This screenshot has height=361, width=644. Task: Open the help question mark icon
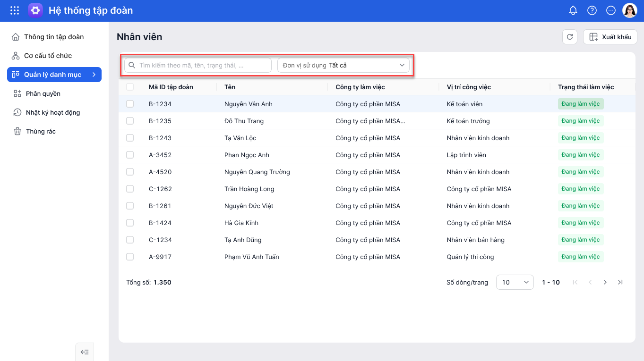(592, 10)
